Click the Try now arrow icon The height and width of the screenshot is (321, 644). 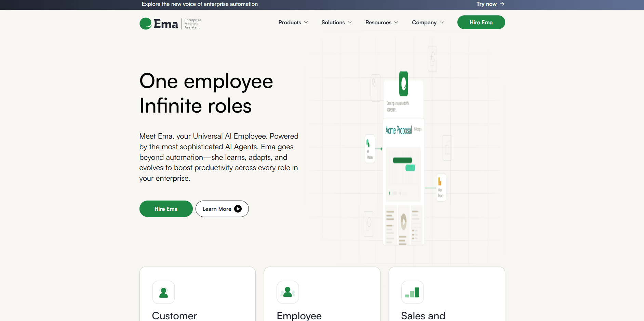pyautogui.click(x=502, y=4)
